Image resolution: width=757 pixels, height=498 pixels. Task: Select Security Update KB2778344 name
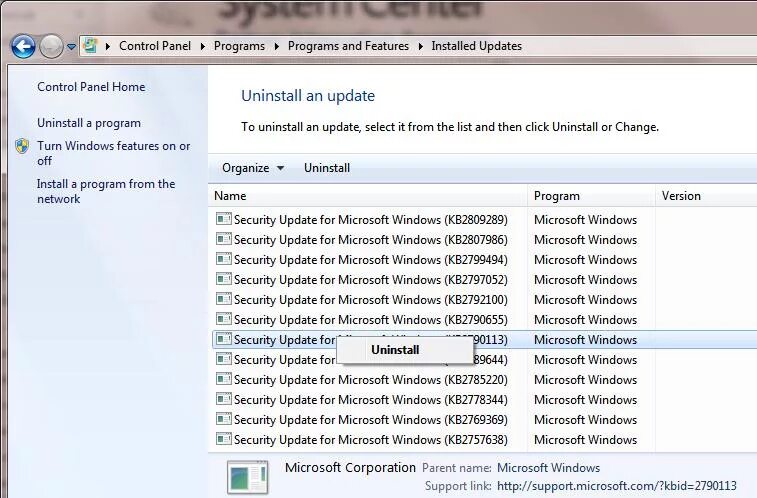[x=371, y=400]
